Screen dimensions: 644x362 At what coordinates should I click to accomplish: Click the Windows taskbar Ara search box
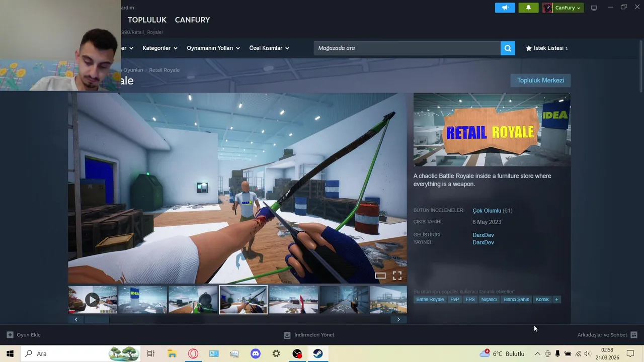tap(80, 353)
